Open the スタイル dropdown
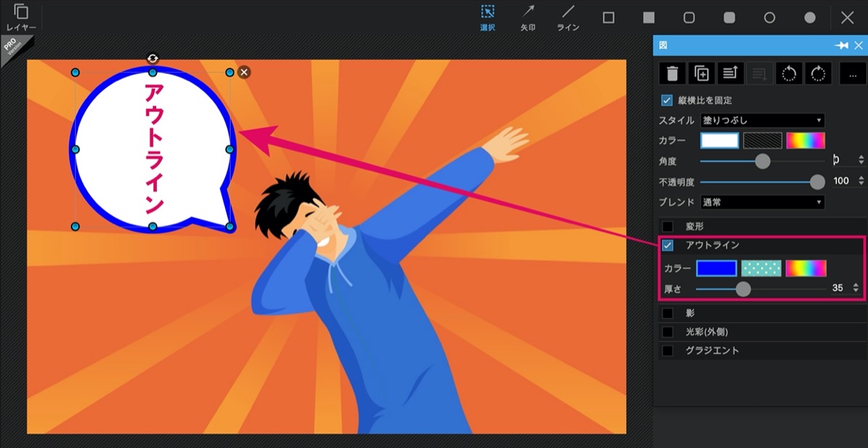Viewport: 868px width, 448px height. pos(762,120)
